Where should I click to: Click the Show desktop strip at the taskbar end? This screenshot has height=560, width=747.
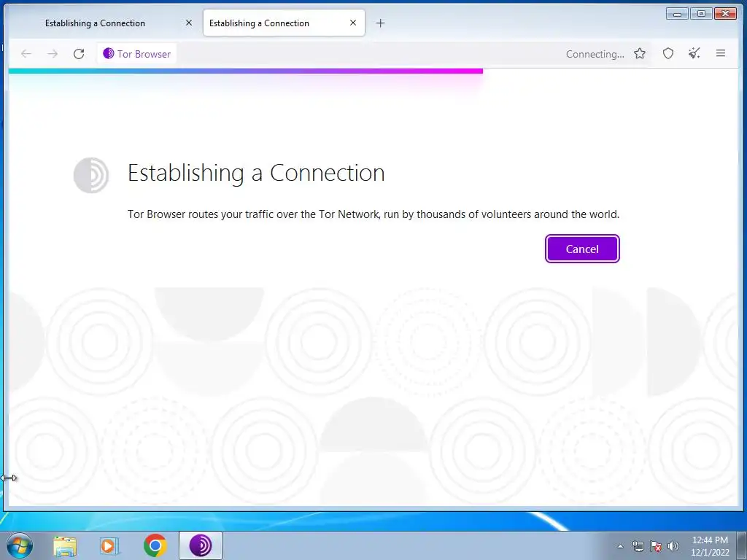point(742,545)
